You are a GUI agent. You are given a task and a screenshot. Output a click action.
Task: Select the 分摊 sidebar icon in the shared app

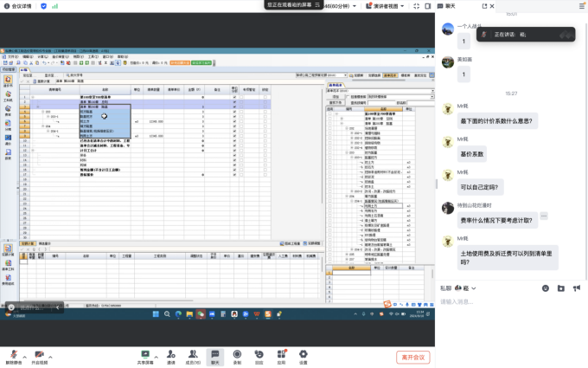click(9, 126)
